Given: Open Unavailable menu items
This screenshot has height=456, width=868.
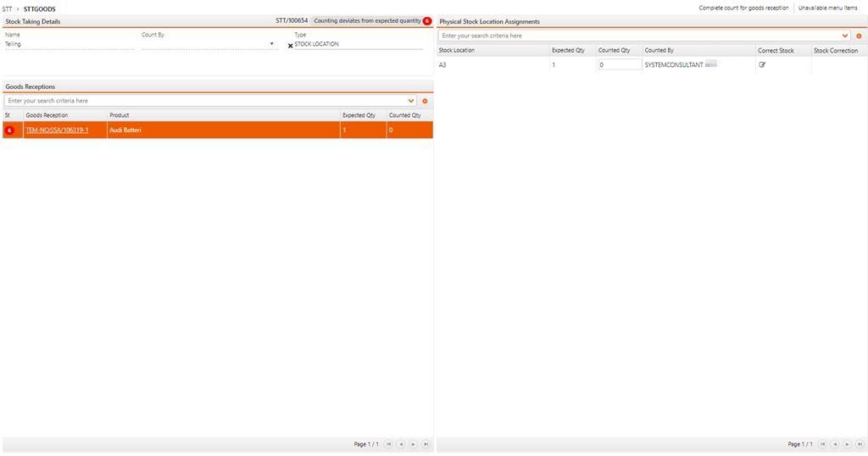Looking at the screenshot, I should click(x=827, y=8).
